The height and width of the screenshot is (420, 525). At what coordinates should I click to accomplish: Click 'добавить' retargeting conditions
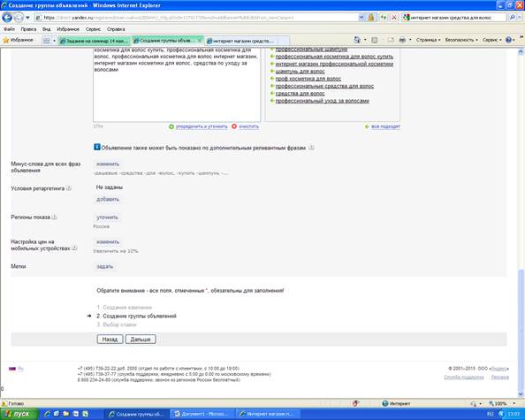point(108,199)
